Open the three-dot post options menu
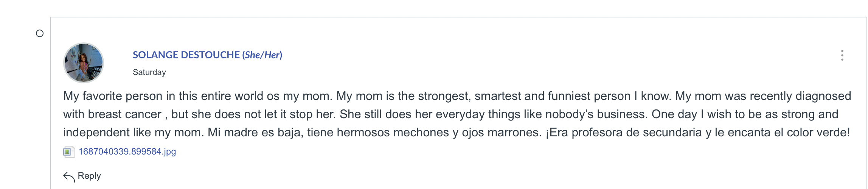 click(842, 55)
